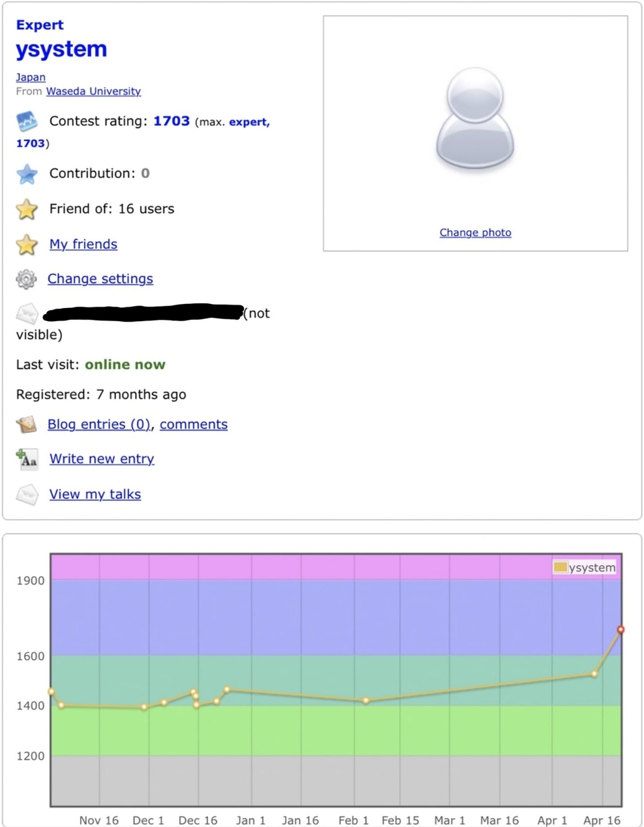
Task: Click the ysystem legend color swatch
Action: (561, 567)
